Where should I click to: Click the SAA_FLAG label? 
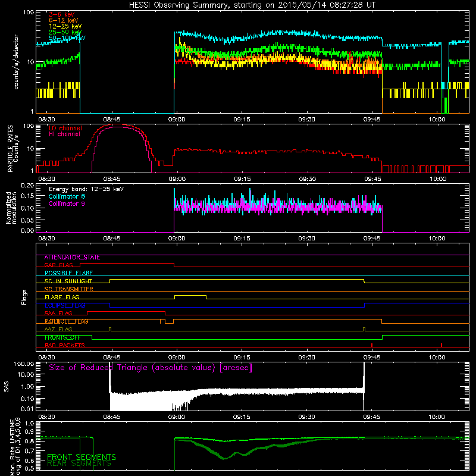tap(58, 313)
